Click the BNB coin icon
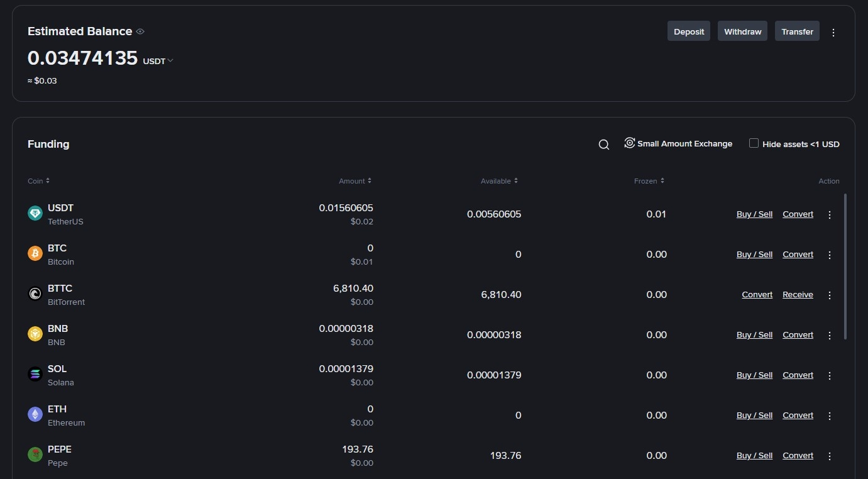Screen dimensions: 868x479 [35, 334]
